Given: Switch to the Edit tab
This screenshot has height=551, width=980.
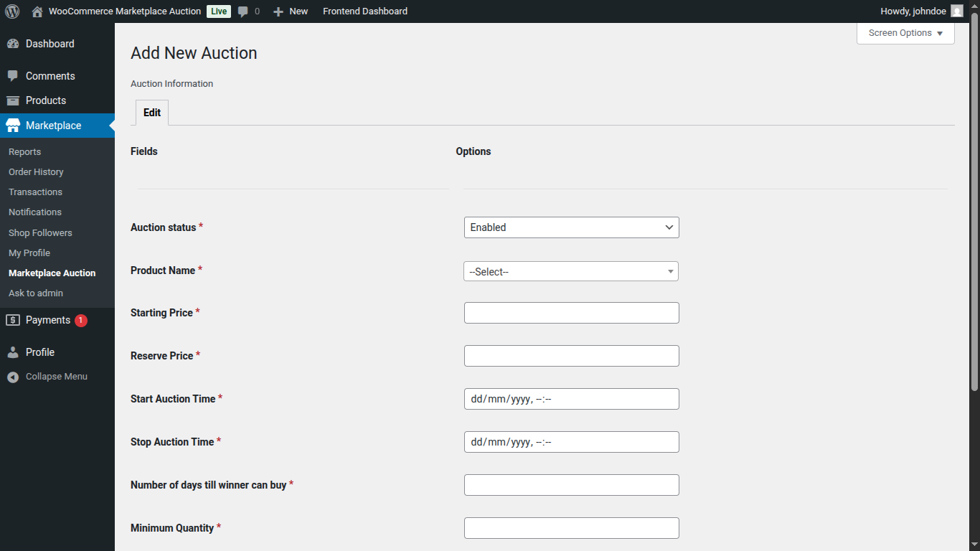Looking at the screenshot, I should point(151,113).
